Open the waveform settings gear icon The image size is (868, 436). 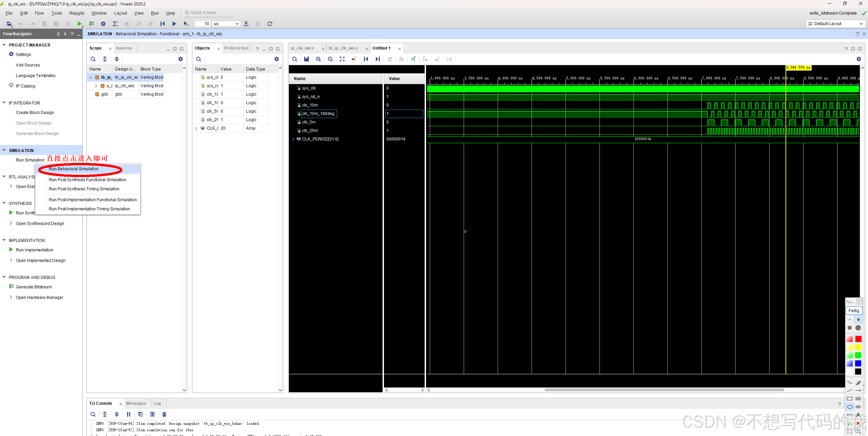pos(858,59)
